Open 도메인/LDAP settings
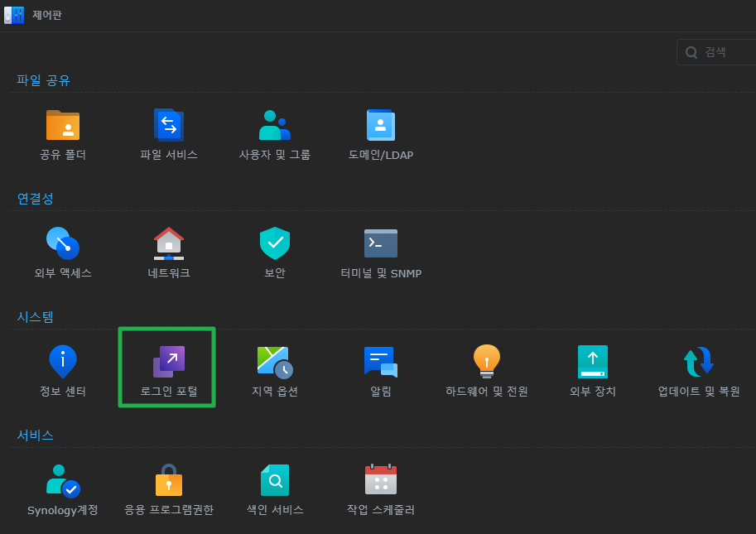Screen dimensions: 756x534 381,126
